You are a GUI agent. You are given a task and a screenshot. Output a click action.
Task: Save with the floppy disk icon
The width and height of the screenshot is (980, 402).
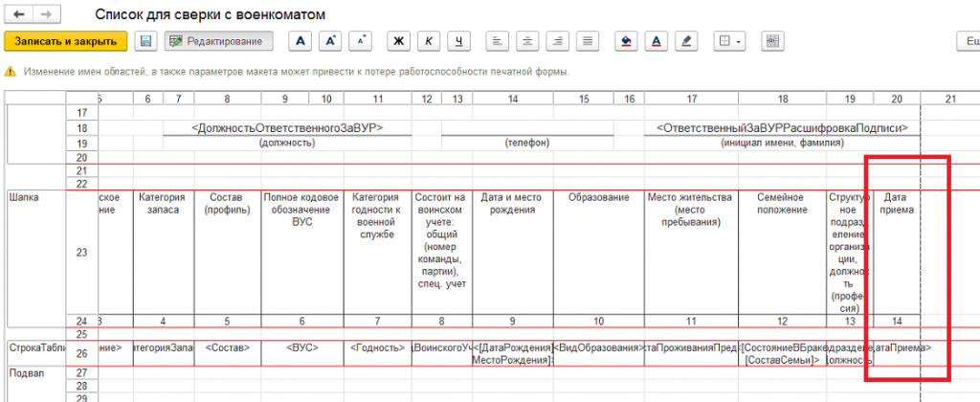146,41
